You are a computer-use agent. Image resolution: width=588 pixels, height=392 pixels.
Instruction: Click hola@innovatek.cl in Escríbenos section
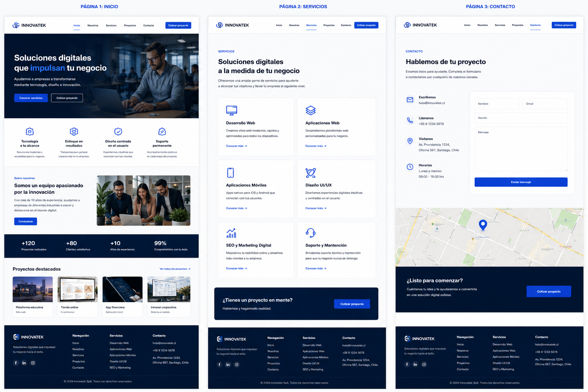[x=432, y=103]
